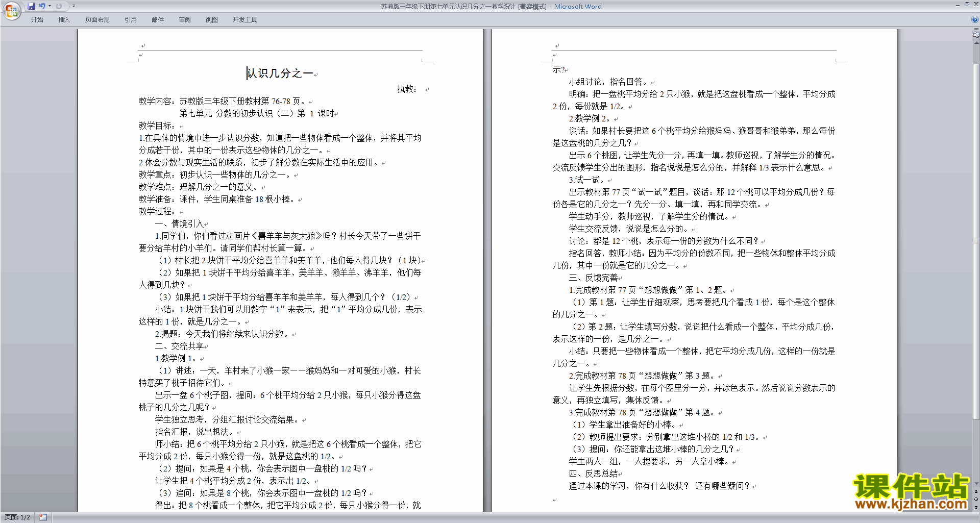This screenshot has height=523, width=980.
Task: Click the line 让学生把 4 个桃平均分成 2 份
Action: [x=233, y=481]
